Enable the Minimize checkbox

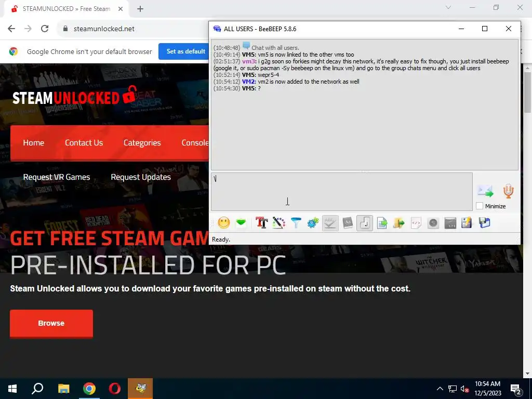point(480,206)
